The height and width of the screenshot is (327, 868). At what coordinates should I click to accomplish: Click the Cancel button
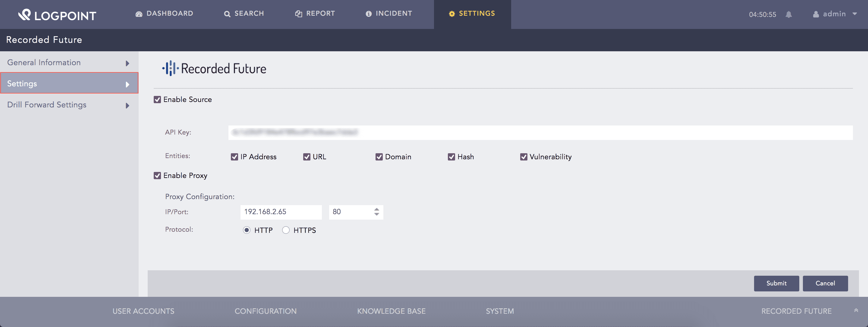tap(825, 283)
